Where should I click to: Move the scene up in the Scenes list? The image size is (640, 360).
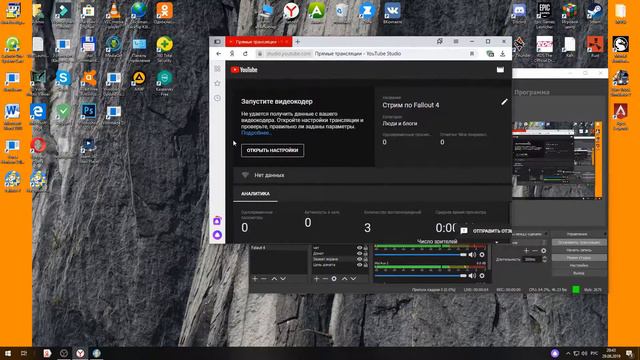pyautogui.click(x=274, y=279)
